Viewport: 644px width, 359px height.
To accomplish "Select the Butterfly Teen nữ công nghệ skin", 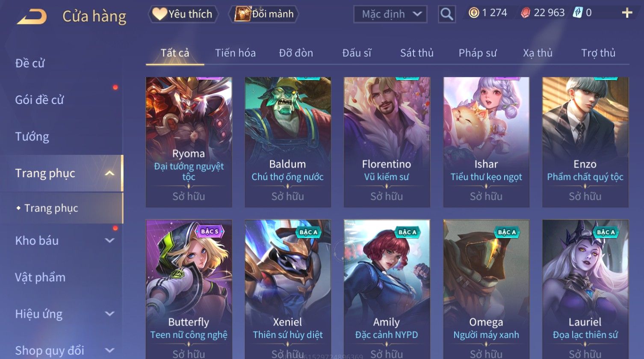I will (189, 289).
